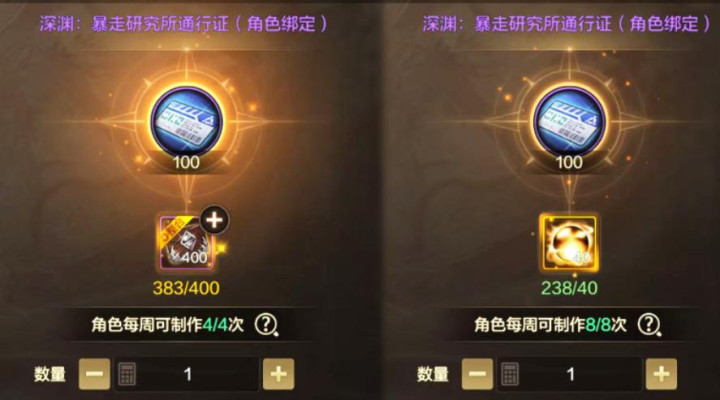Increase quantity with right panel plus button

tap(662, 374)
